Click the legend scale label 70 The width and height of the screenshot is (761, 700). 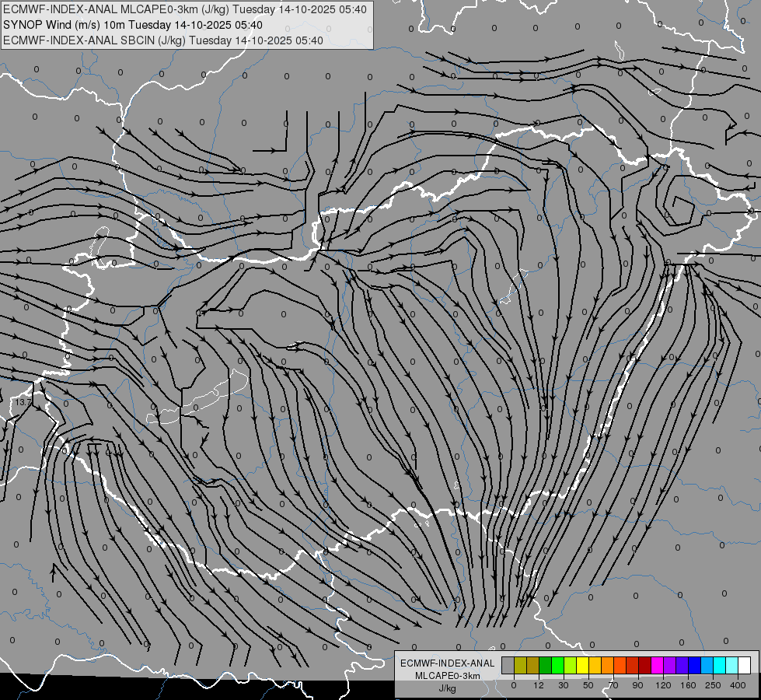coord(613,685)
